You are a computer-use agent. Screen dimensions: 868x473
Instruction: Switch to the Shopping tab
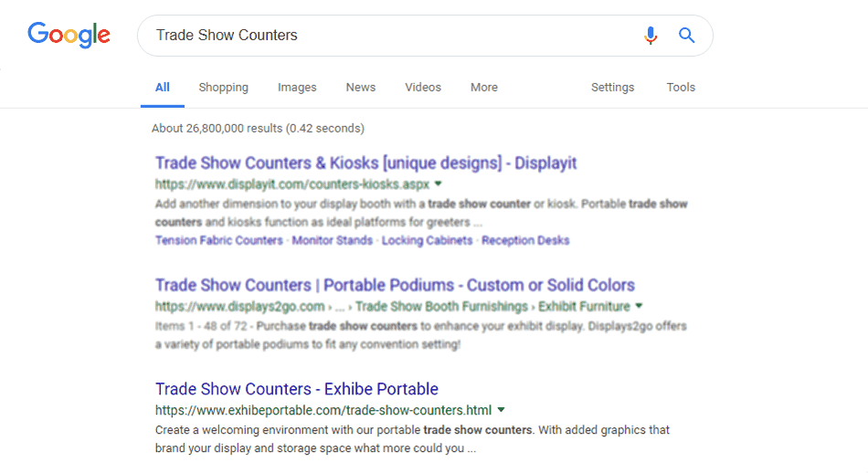click(x=223, y=88)
